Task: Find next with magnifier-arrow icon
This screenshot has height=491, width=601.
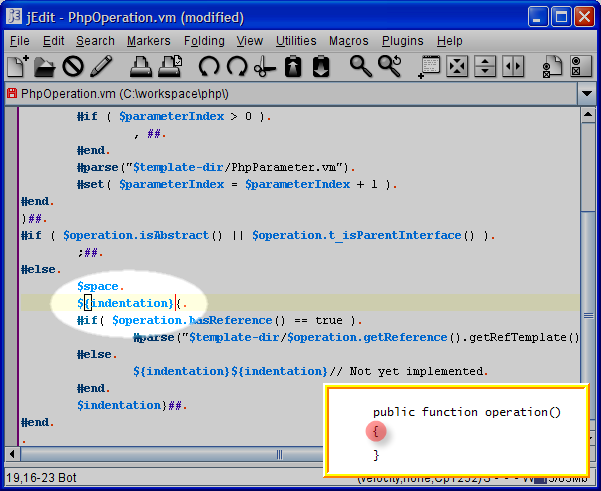Action: coord(389,66)
